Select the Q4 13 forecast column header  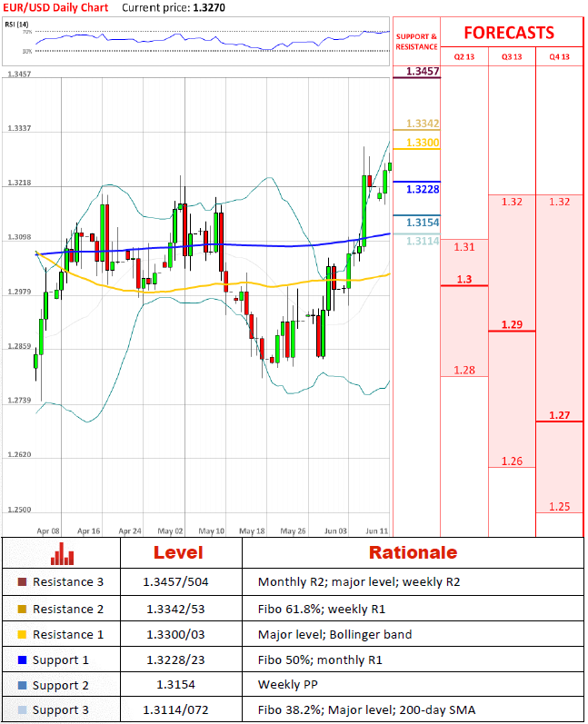[559, 57]
